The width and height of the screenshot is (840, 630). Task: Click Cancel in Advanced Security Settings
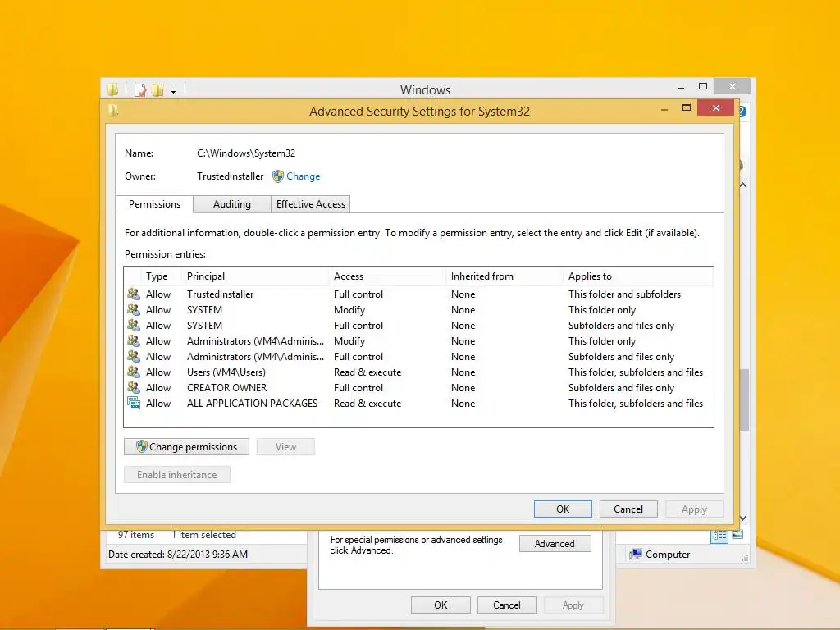tap(628, 509)
